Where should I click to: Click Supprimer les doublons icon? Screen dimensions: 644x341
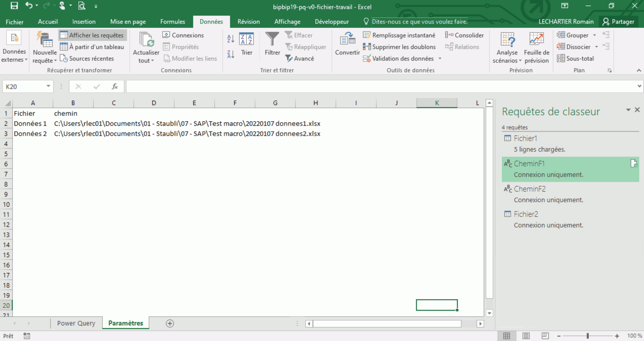pyautogui.click(x=367, y=47)
